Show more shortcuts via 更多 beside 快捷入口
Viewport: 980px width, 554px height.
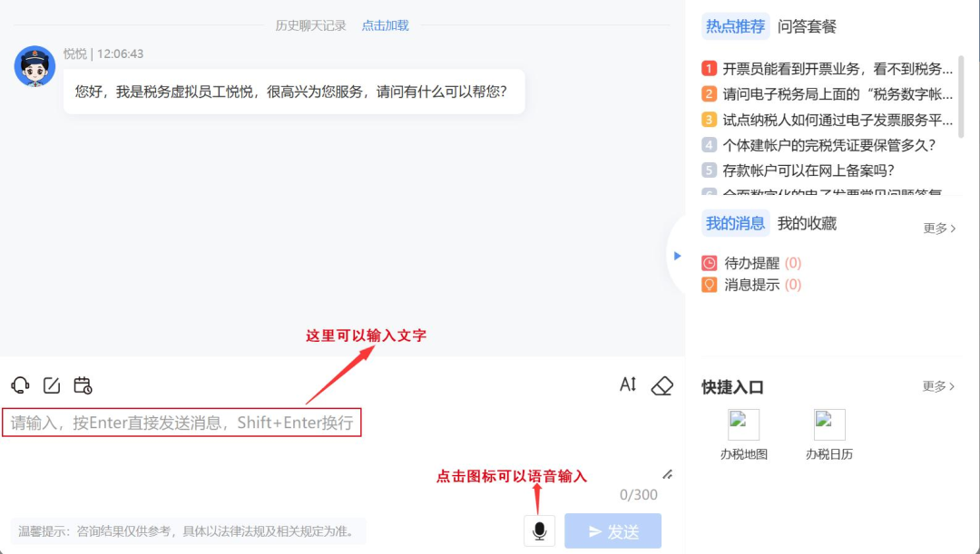[939, 386]
